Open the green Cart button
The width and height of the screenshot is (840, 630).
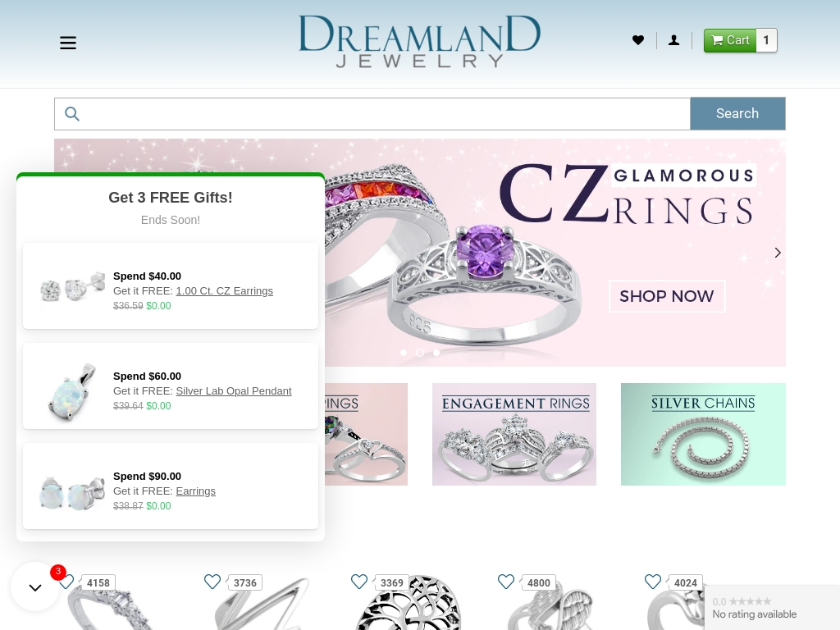(x=729, y=40)
